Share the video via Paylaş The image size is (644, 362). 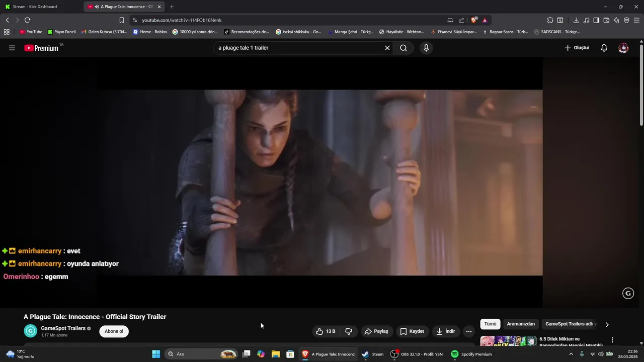[376, 331]
